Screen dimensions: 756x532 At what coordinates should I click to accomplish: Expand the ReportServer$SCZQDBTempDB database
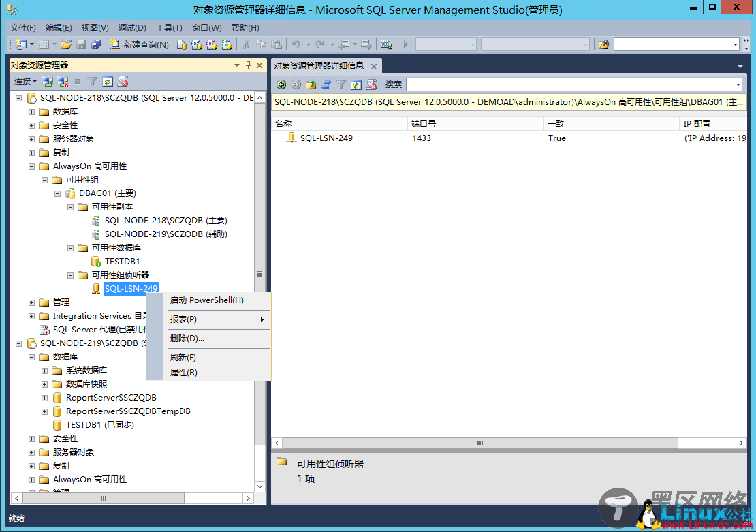pos(44,411)
